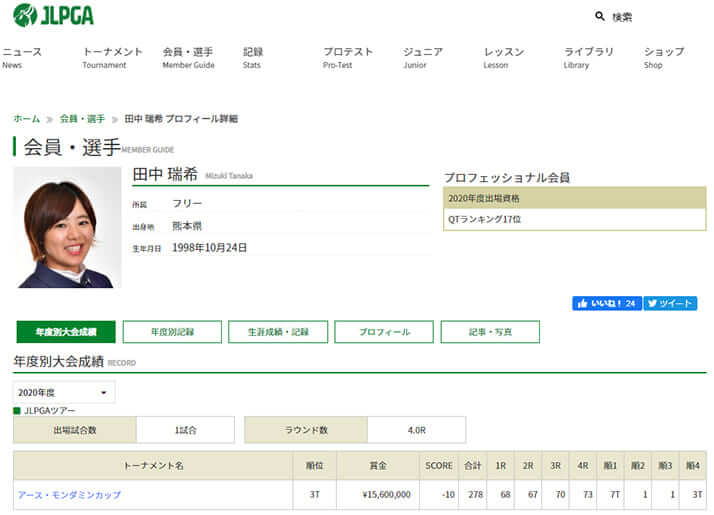Viewport: 714px width, 515px height.
Task: Open the search field labeled 検索
Action: point(622,17)
